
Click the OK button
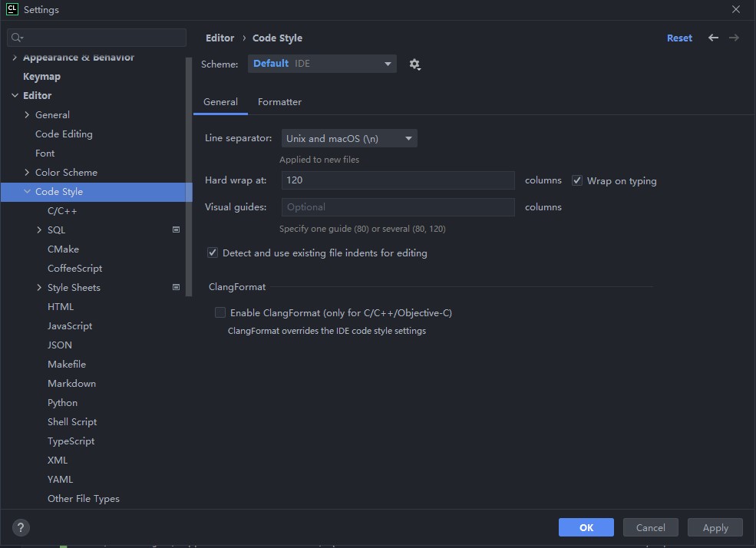(x=586, y=527)
